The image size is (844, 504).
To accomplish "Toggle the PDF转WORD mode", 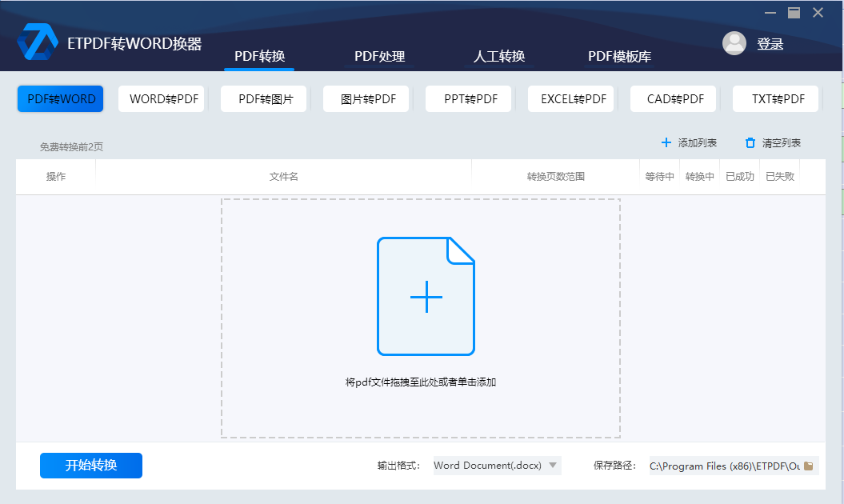I will pos(59,98).
